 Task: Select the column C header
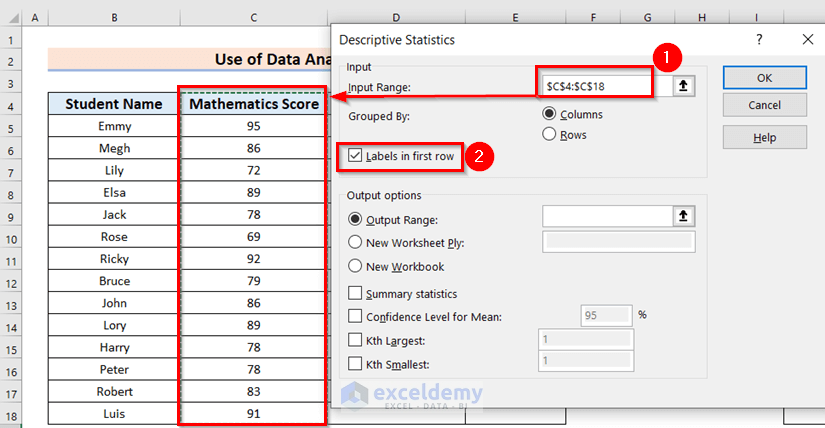coord(253,18)
